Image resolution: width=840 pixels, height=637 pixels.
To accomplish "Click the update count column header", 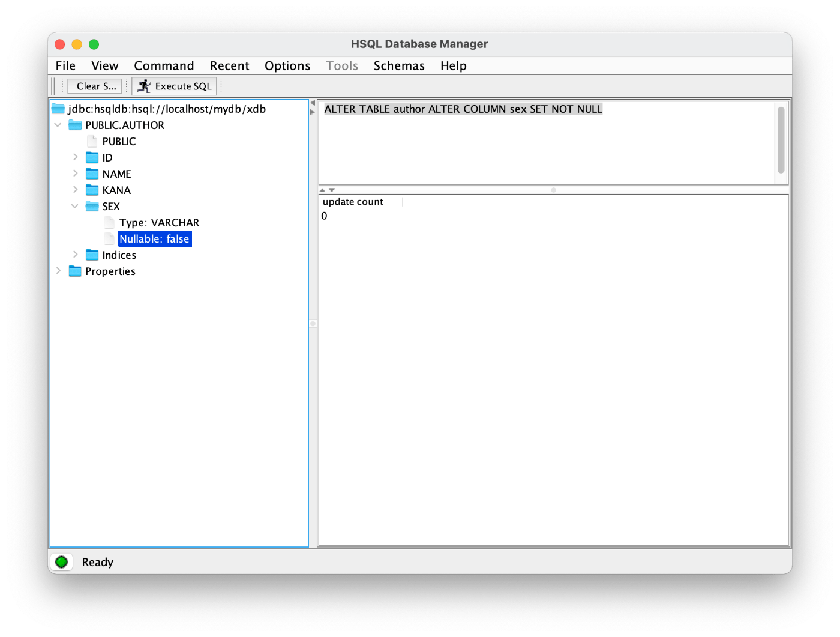I will [361, 202].
